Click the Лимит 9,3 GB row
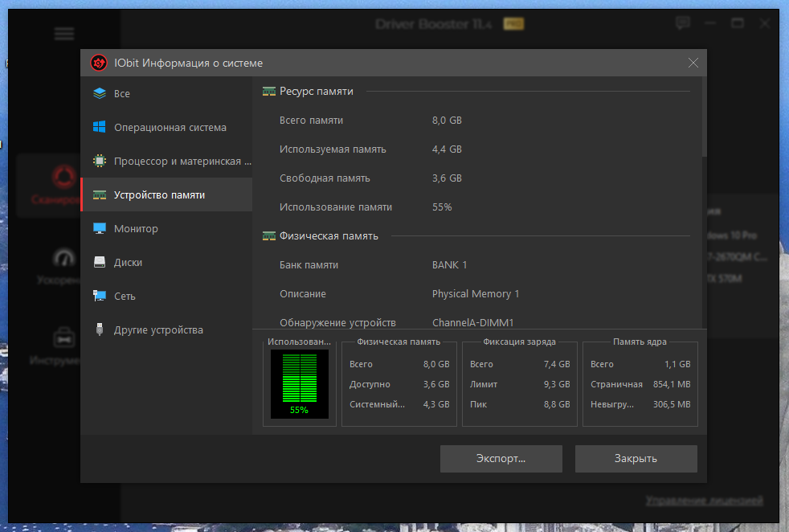 pyautogui.click(x=520, y=384)
